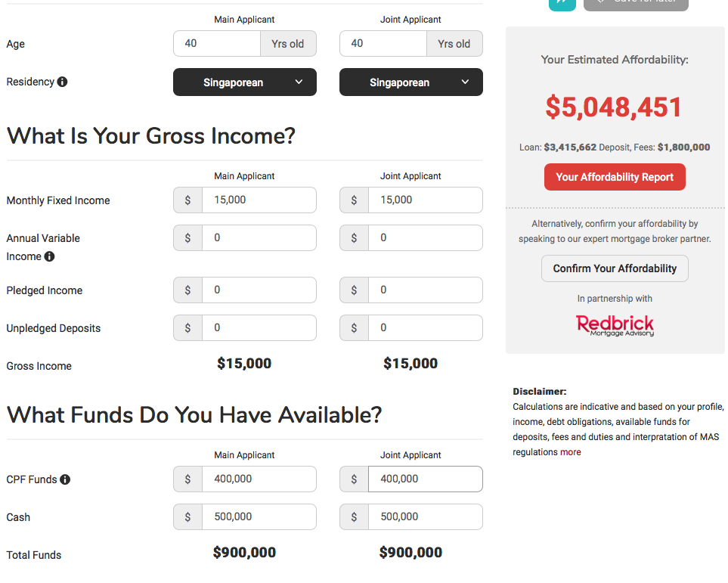Click the info icon beside Annual Variable Income
This screenshot has width=728, height=583.
(49, 256)
